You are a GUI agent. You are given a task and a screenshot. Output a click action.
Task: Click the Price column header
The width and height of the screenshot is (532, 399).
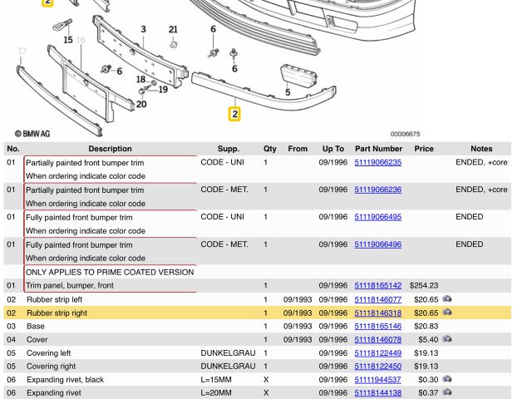424,149
